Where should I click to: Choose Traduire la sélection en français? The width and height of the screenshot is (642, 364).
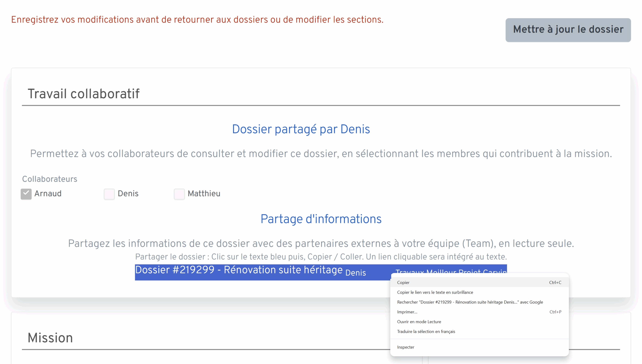pyautogui.click(x=426, y=331)
